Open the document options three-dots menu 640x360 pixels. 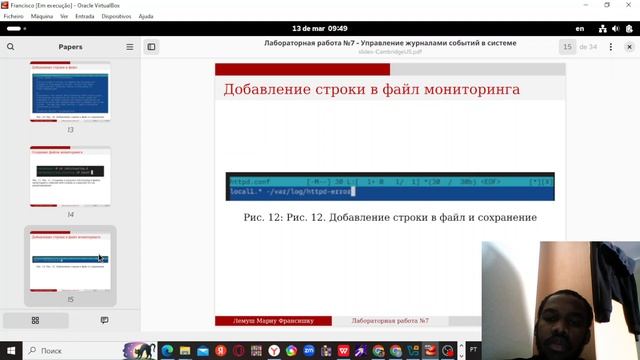pos(611,47)
